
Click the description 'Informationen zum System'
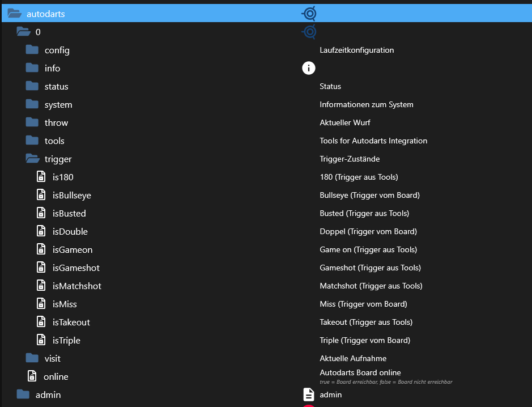pyautogui.click(x=367, y=104)
